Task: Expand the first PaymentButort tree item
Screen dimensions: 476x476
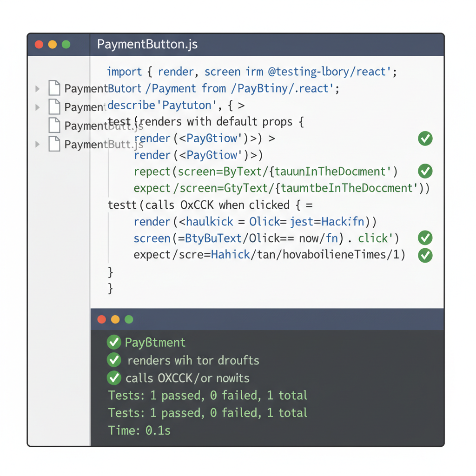Action: [x=38, y=89]
